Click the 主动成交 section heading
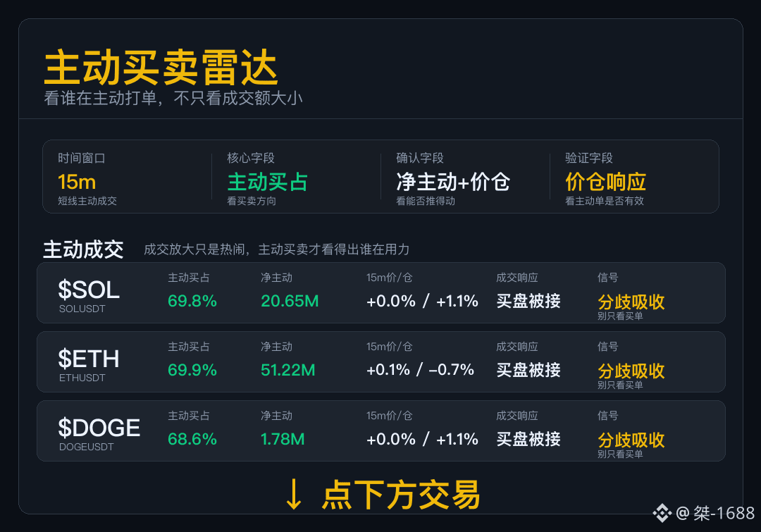Image resolution: width=761 pixels, height=532 pixels. (83, 249)
